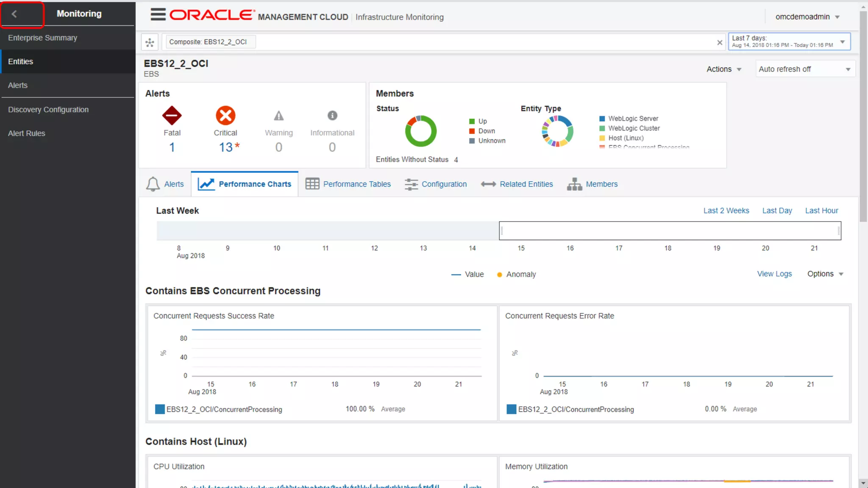Click the Last Day link
The width and height of the screenshot is (868, 488).
point(777,211)
